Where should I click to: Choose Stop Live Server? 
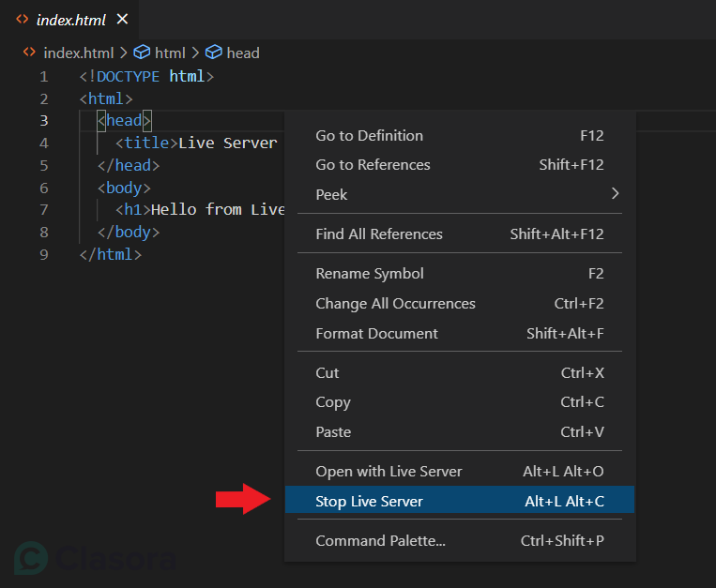coord(460,500)
